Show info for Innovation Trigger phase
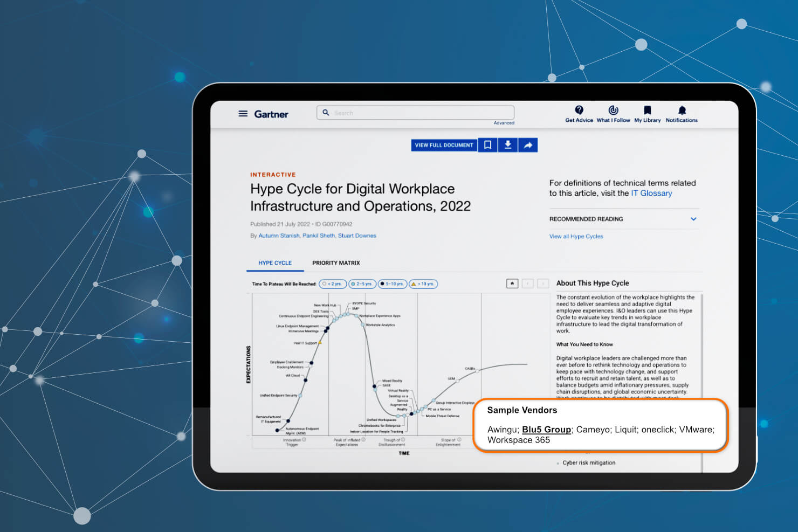798x532 pixels. (x=304, y=440)
